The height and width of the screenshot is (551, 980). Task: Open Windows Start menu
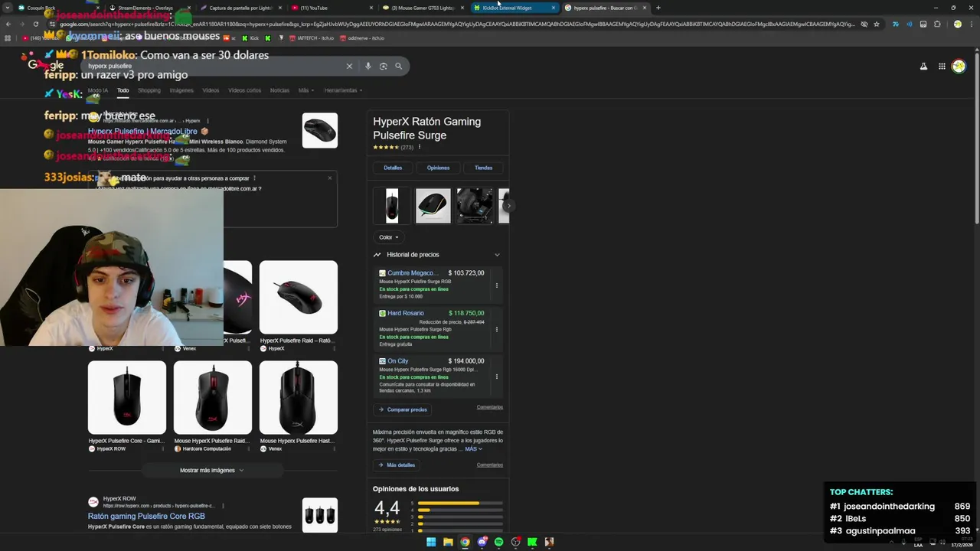point(431,542)
